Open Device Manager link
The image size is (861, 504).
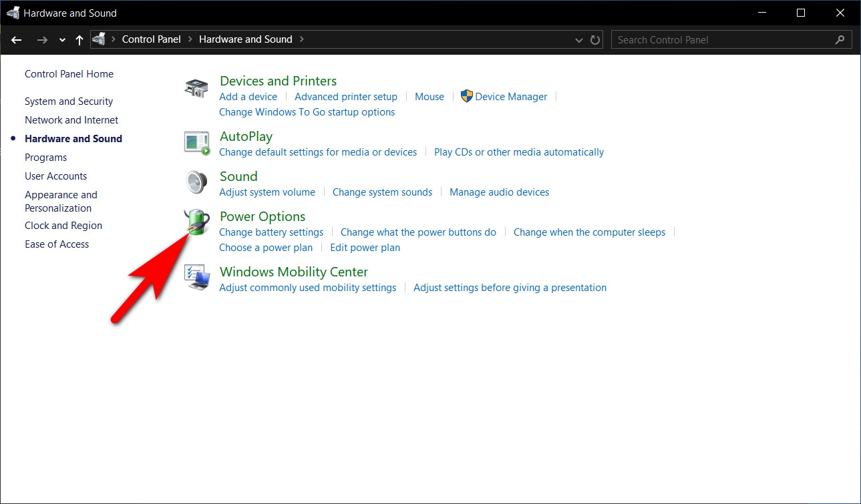tap(511, 97)
